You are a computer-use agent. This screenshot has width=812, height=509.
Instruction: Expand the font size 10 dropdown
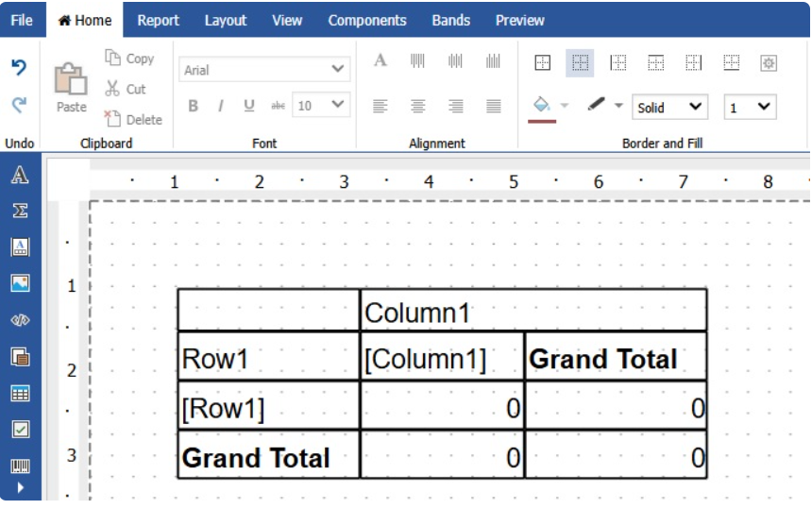point(321,106)
